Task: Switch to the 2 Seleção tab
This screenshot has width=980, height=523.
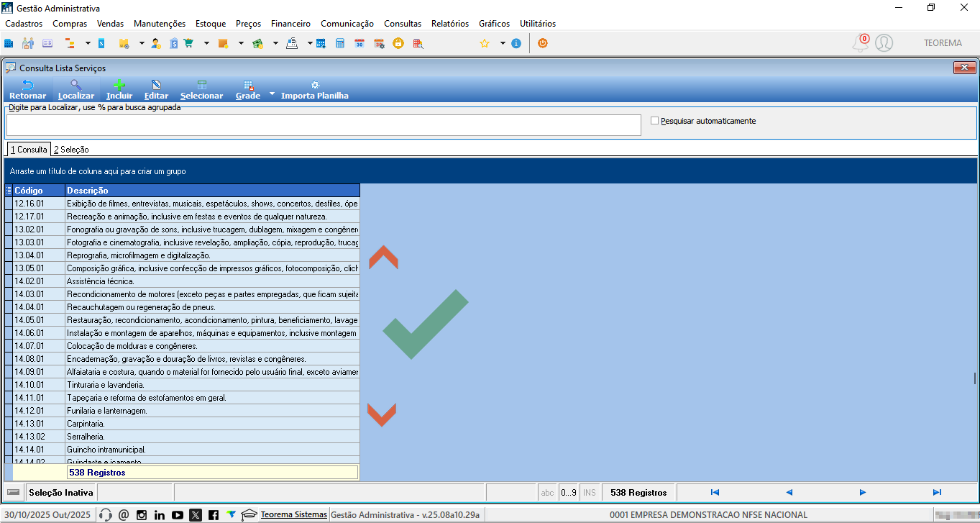Action: 71,150
